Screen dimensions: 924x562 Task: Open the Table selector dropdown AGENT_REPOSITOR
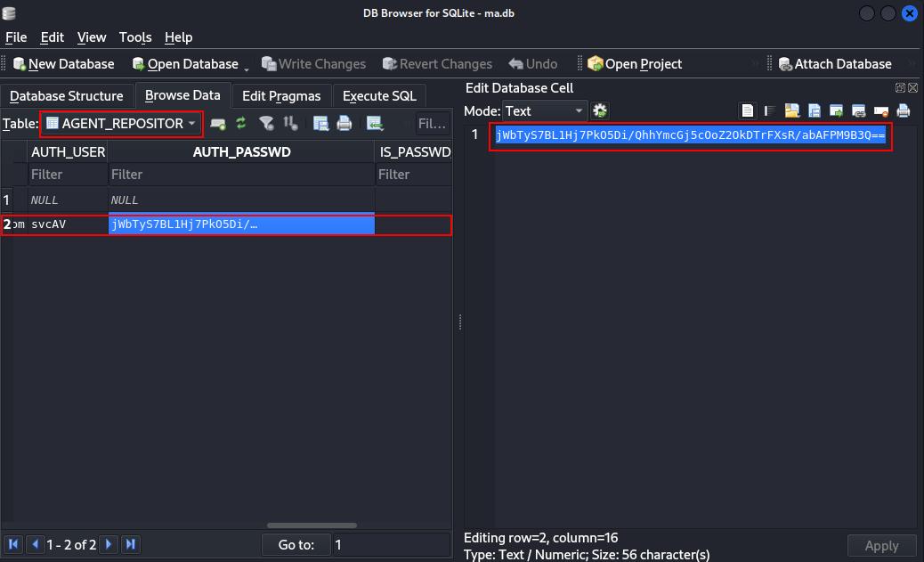[121, 123]
